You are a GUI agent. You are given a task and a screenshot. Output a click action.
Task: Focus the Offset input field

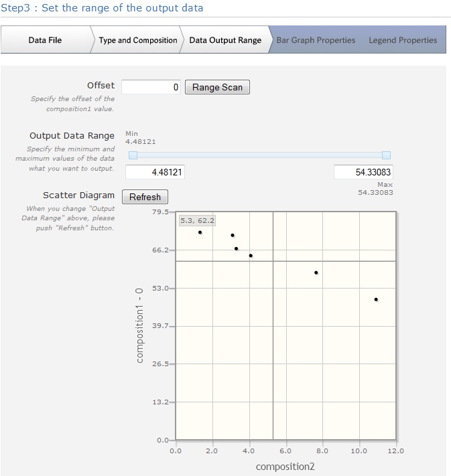[151, 87]
